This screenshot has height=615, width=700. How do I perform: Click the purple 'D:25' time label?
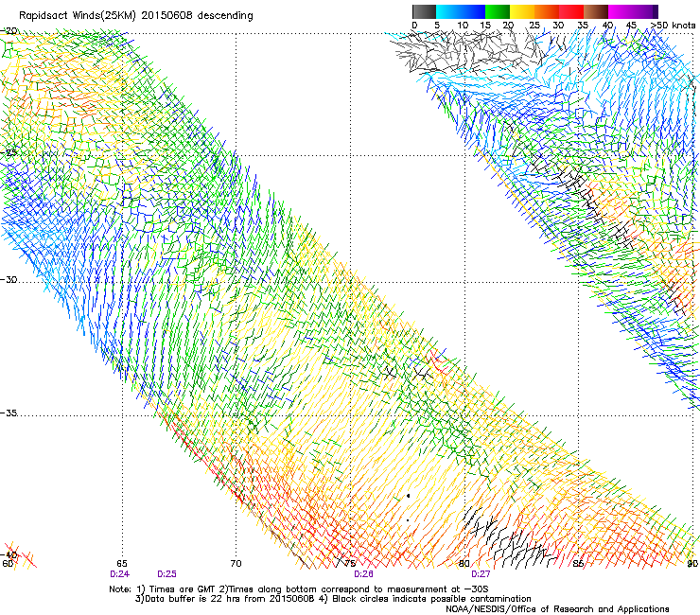(x=167, y=574)
